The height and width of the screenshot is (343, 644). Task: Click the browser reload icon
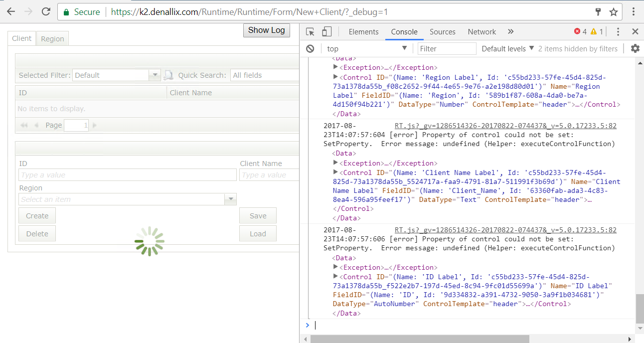pos(46,11)
